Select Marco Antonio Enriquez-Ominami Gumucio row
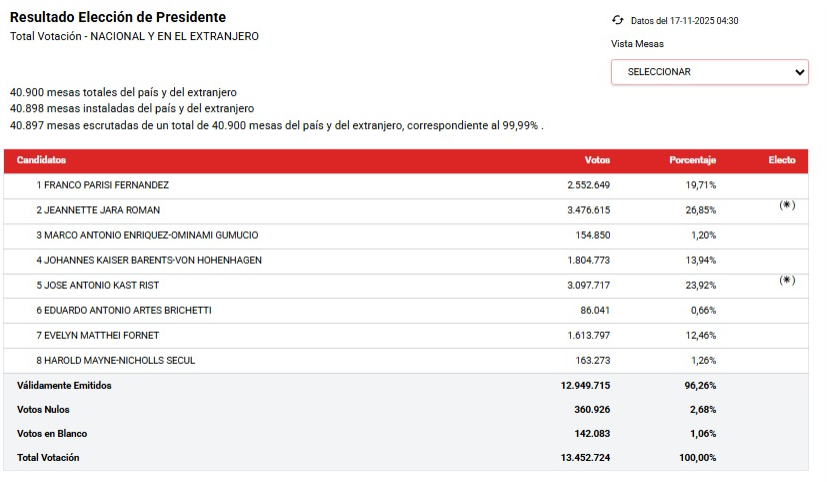The width and height of the screenshot is (827, 482). 147,235
